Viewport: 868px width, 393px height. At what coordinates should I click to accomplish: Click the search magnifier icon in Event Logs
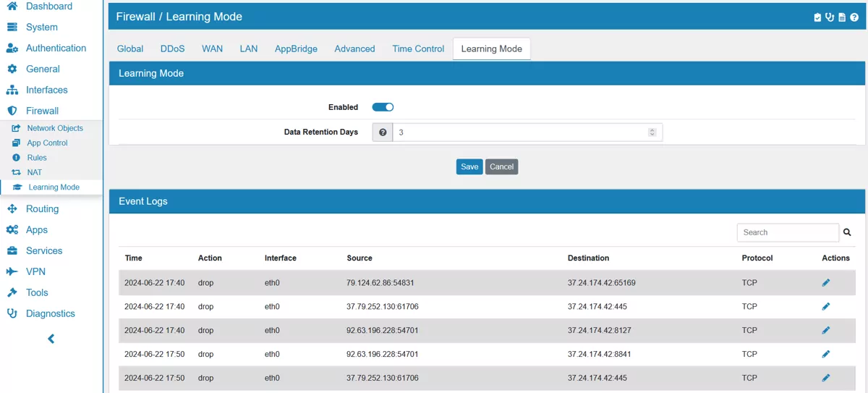point(847,232)
